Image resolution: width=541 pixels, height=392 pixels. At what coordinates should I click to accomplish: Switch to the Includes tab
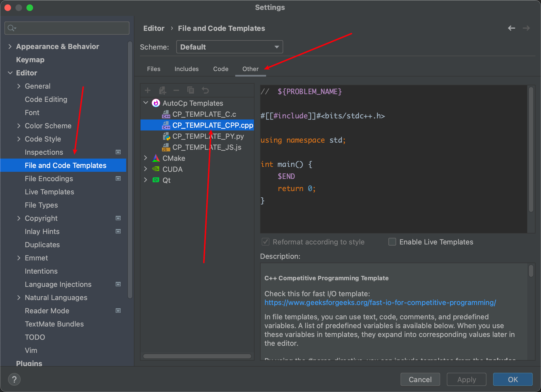coord(186,69)
